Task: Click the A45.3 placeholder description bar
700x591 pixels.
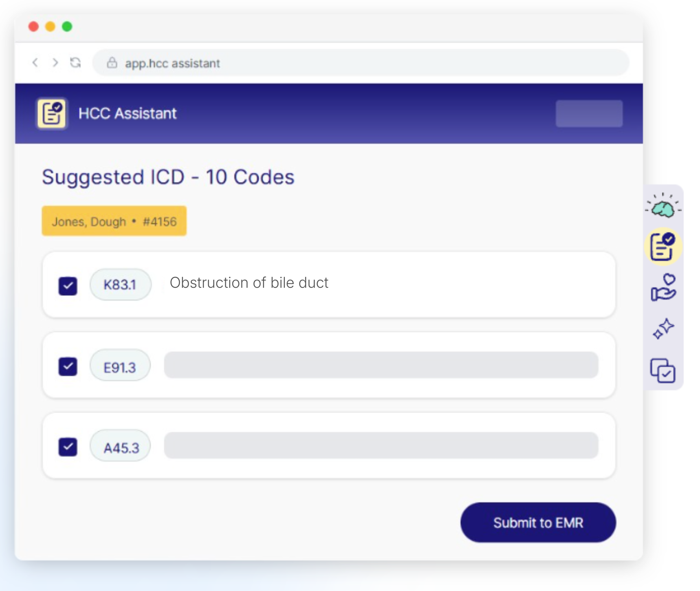Action: [381, 445]
